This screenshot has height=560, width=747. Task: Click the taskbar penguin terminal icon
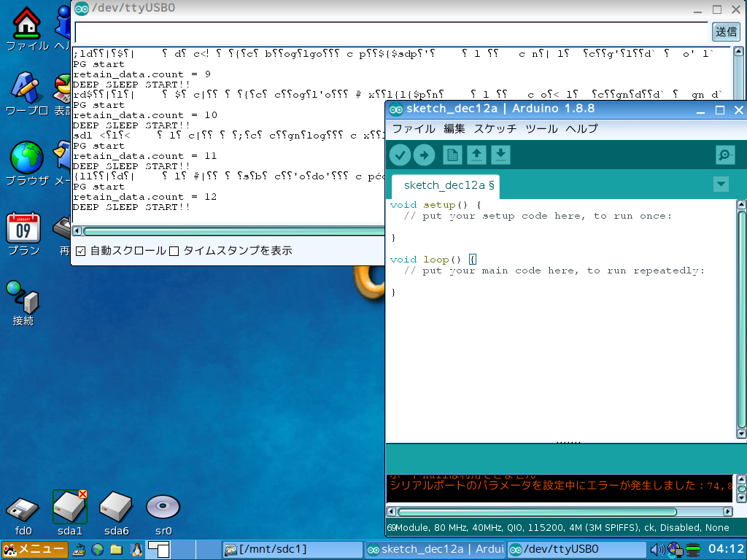(x=136, y=550)
